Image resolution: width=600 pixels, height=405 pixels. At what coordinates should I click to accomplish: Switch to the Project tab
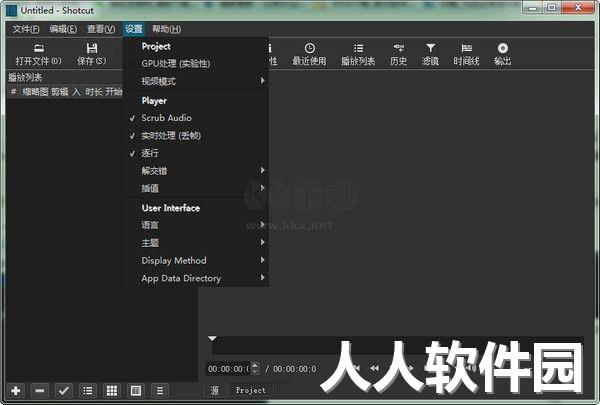[x=251, y=390]
